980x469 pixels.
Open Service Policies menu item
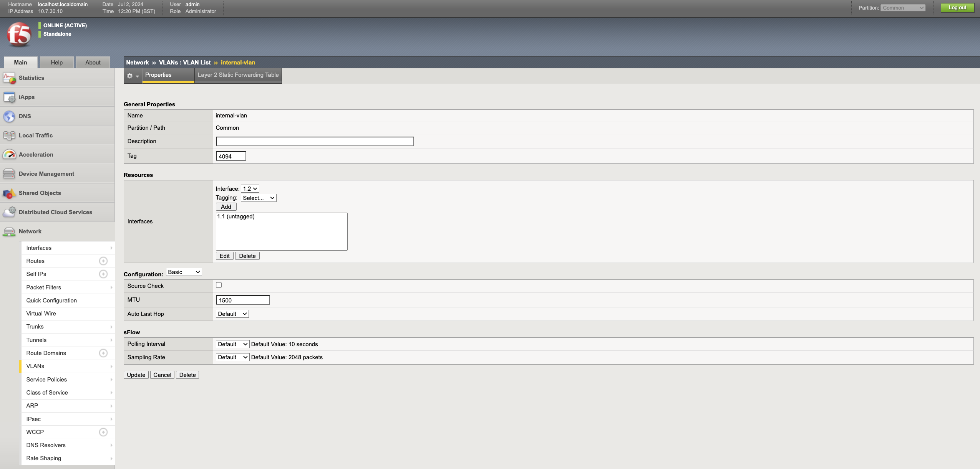68,380
